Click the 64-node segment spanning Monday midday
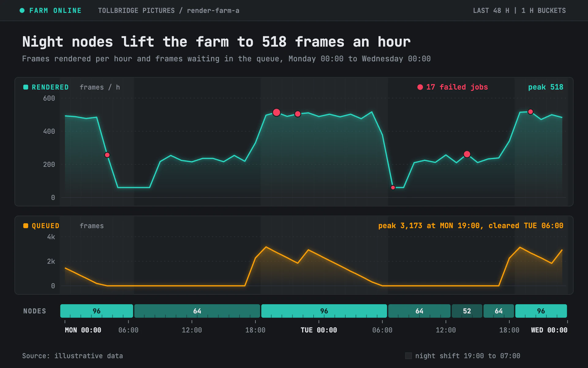 [x=197, y=311]
